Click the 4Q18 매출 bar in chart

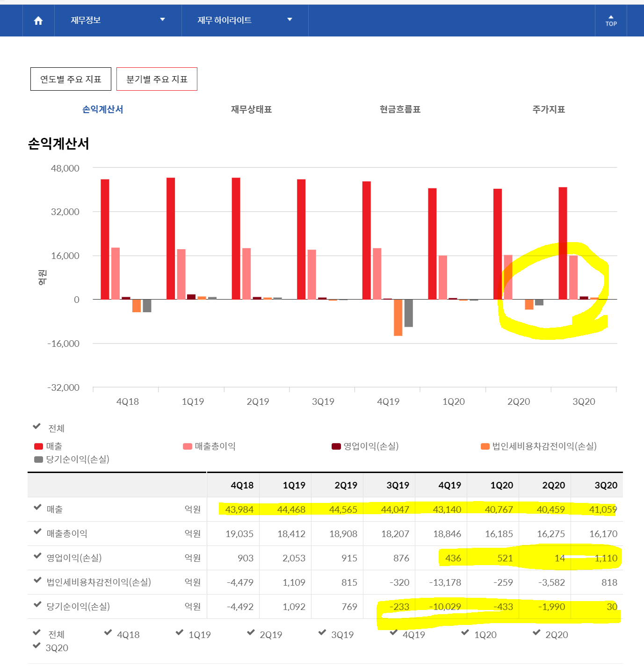[x=105, y=239]
